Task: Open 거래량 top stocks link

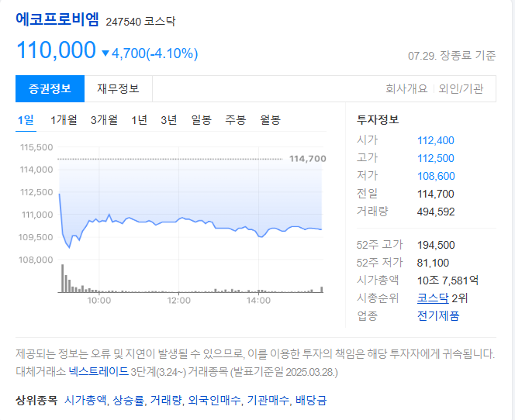Action: click(166, 401)
